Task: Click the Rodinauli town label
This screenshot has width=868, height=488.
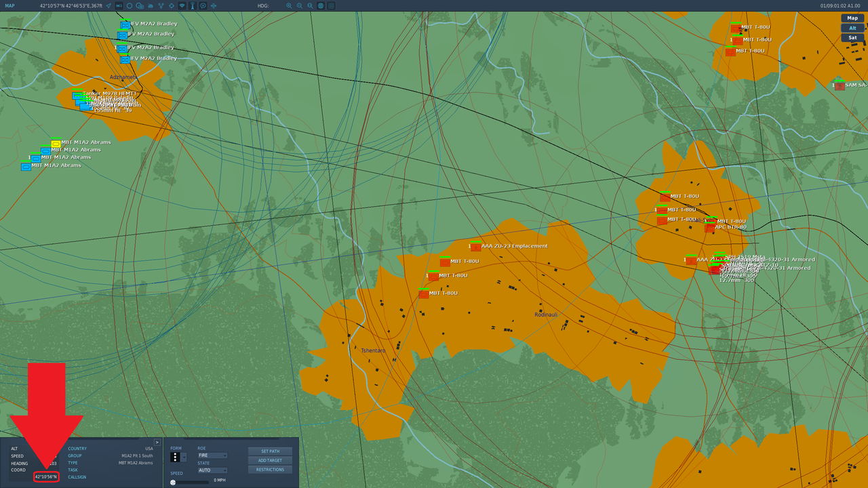Action: 546,314
